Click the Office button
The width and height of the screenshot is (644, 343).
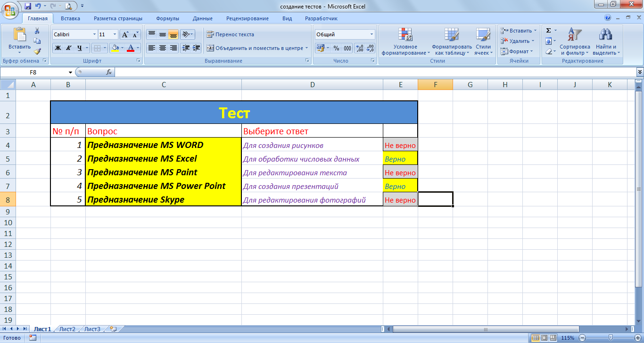tap(10, 9)
